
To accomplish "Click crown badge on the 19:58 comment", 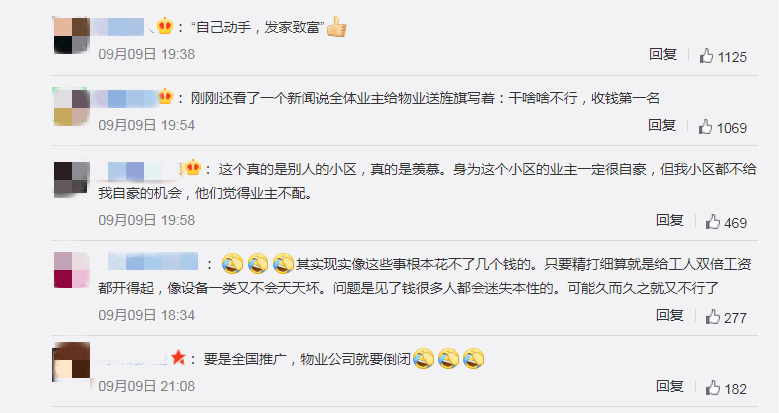I will pyautogui.click(x=192, y=168).
